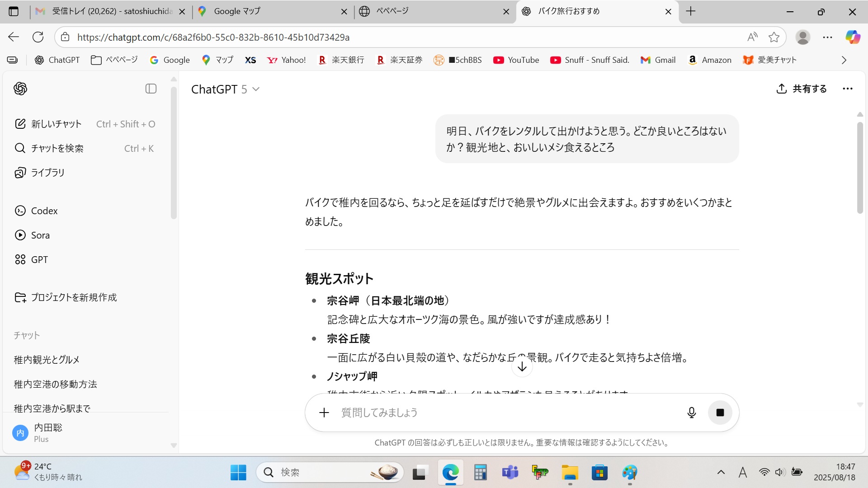Open the Copilot sidebar icon
868x488 pixels.
[x=853, y=37]
